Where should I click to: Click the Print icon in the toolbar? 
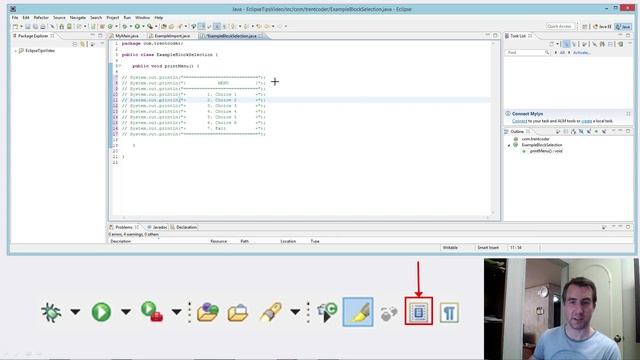(x=43, y=27)
